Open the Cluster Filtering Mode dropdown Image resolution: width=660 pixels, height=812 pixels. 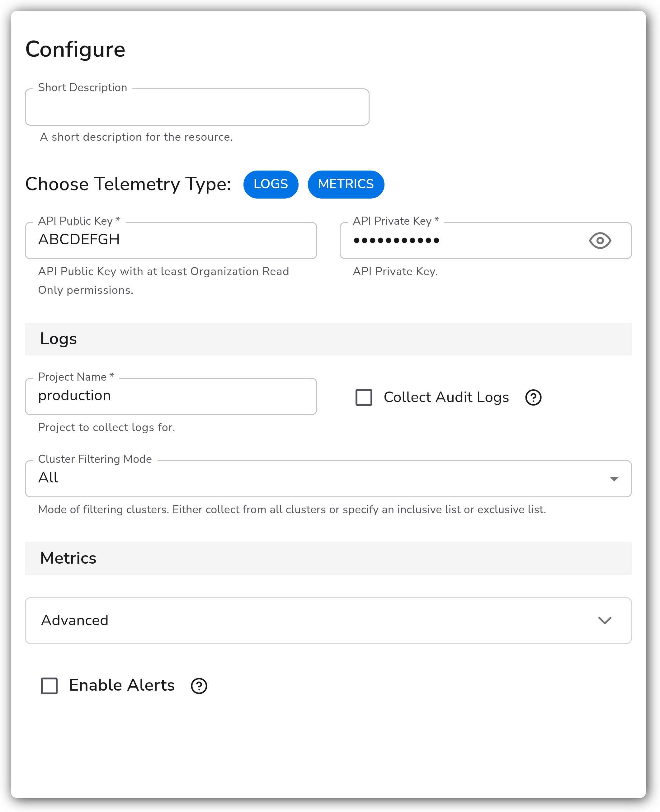click(x=328, y=478)
